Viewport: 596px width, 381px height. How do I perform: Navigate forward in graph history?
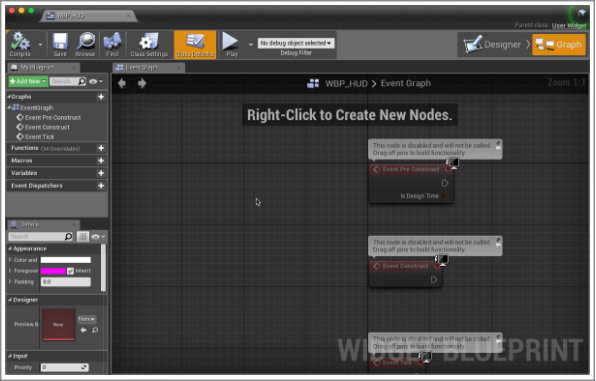tap(142, 83)
